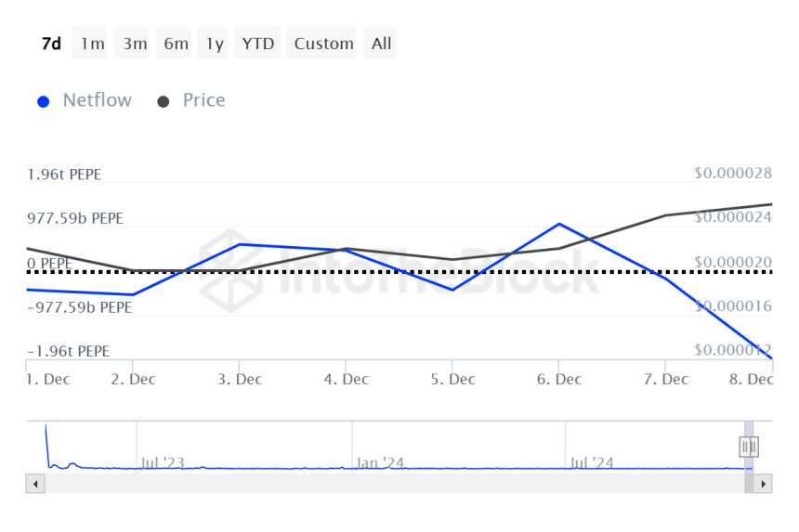
Task: Click the Netflow peak at 6. Dec
Action: pyautogui.click(x=558, y=224)
